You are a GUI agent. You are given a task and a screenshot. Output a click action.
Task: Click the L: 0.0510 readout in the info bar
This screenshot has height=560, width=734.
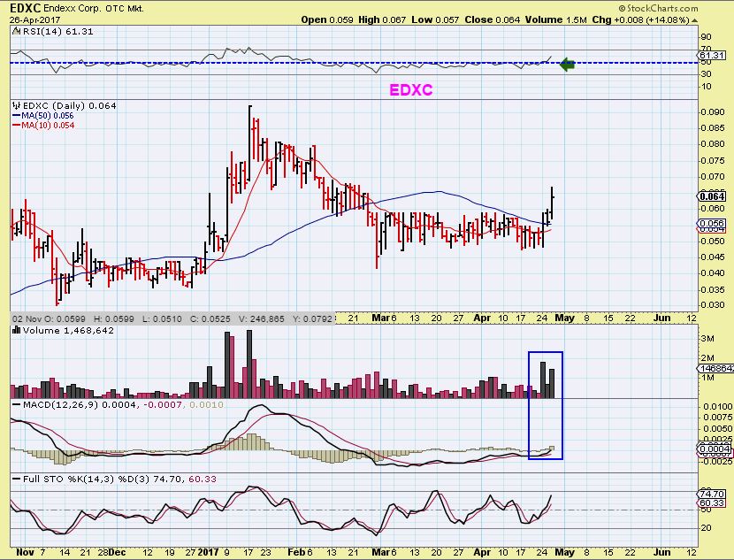[162, 318]
